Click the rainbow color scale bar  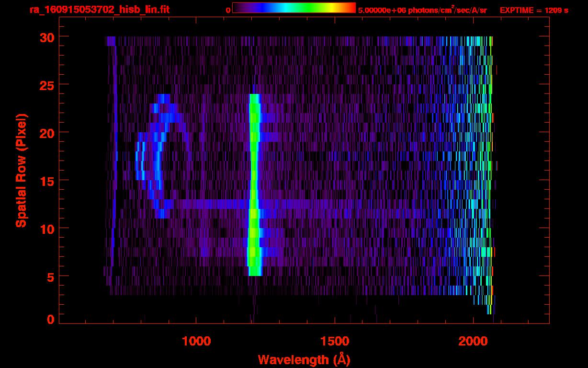click(x=294, y=8)
